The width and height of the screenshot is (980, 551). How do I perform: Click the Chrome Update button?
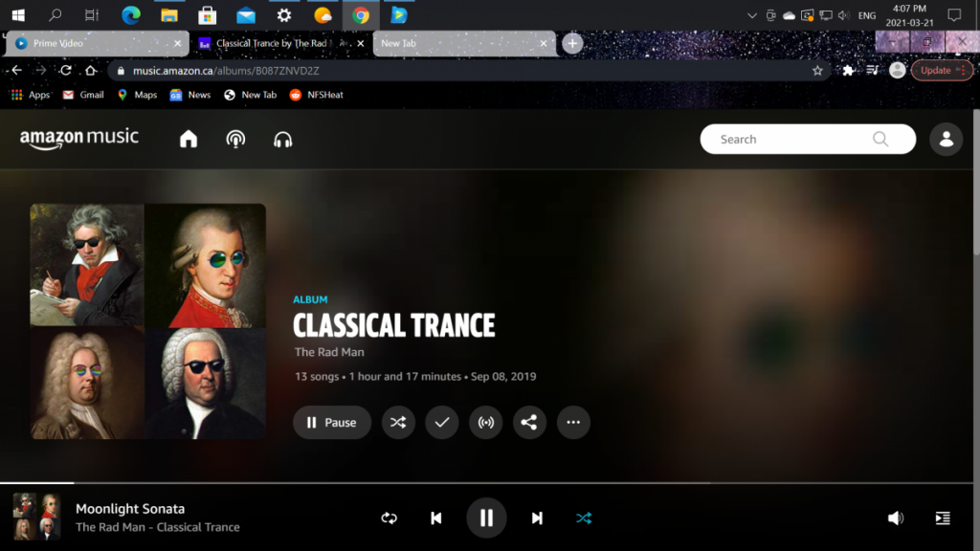coord(942,71)
